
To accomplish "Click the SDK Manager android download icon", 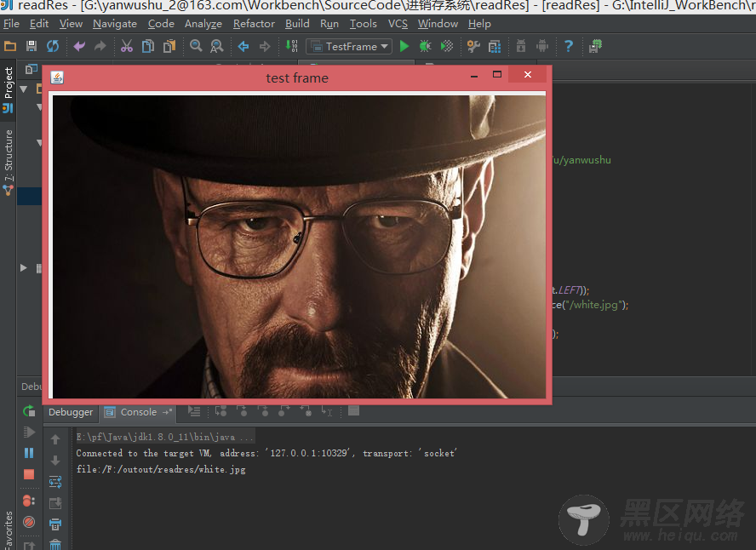I will tap(521, 46).
